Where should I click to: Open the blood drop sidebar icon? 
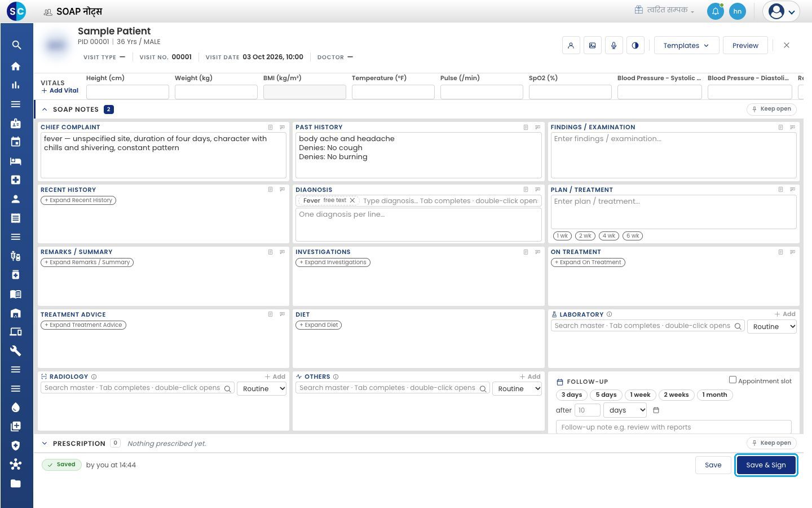pyautogui.click(x=16, y=408)
